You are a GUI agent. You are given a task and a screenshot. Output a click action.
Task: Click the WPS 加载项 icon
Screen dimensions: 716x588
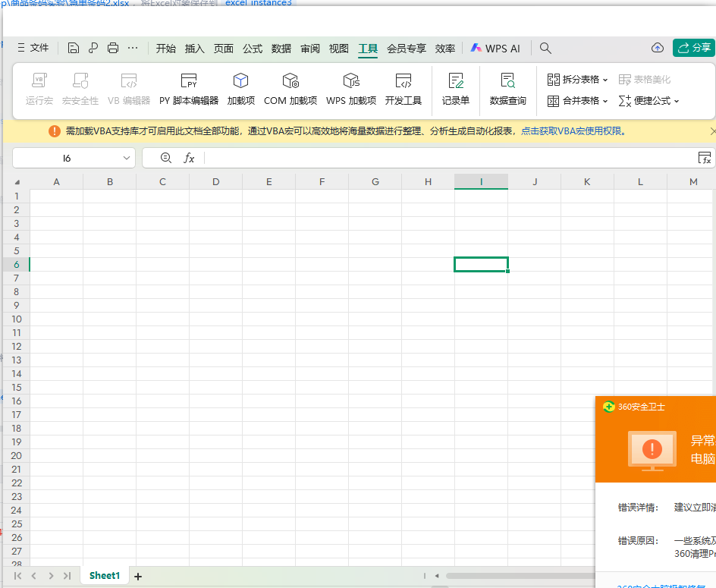point(350,89)
